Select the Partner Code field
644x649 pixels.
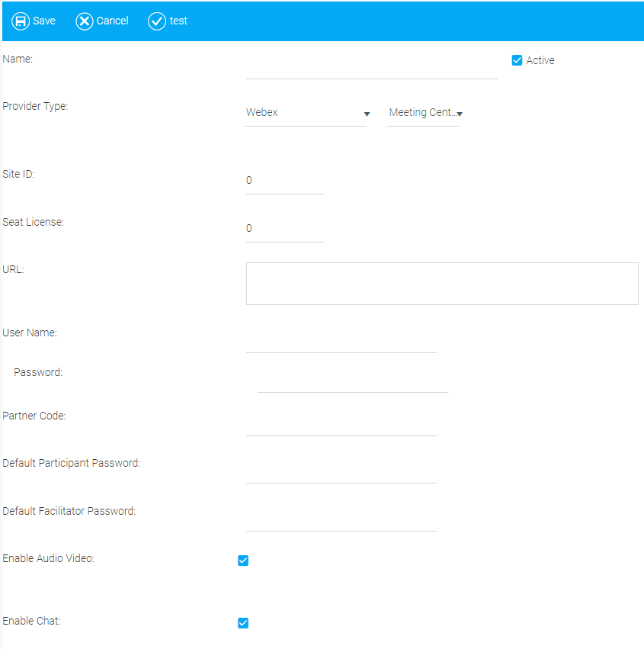click(341, 426)
